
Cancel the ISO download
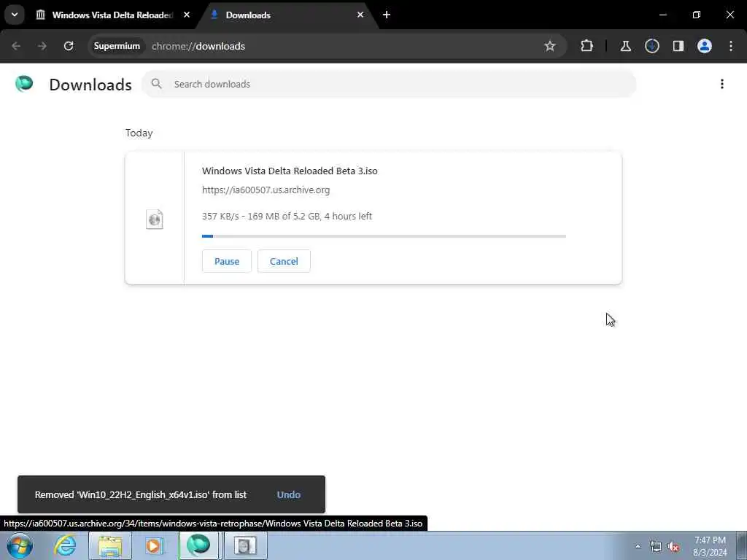(x=284, y=261)
